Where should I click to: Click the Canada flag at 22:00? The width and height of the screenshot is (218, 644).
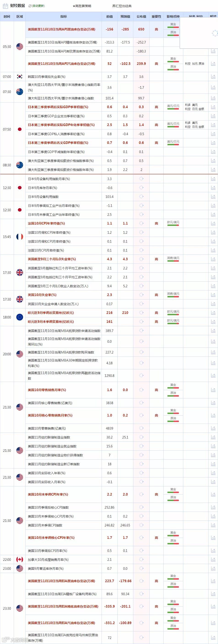tap(20, 560)
